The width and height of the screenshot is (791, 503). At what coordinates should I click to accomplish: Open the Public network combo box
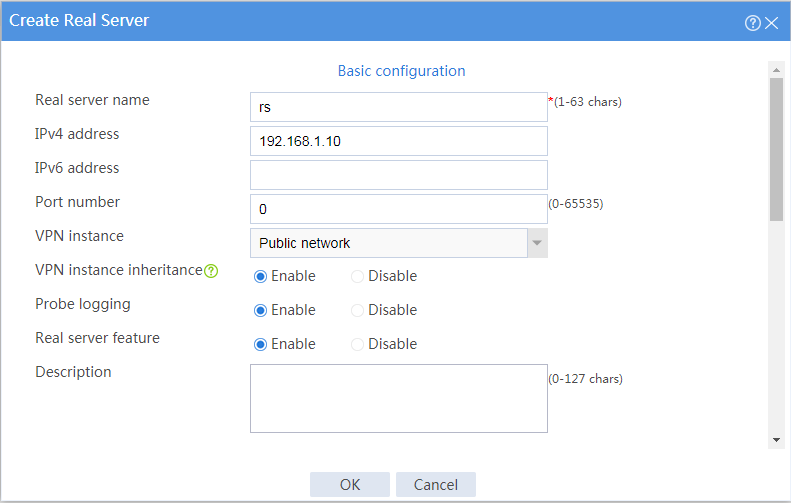click(399, 243)
